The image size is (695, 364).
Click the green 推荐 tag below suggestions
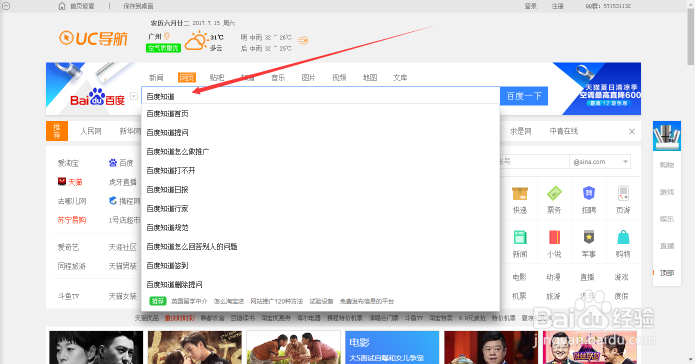click(x=158, y=301)
